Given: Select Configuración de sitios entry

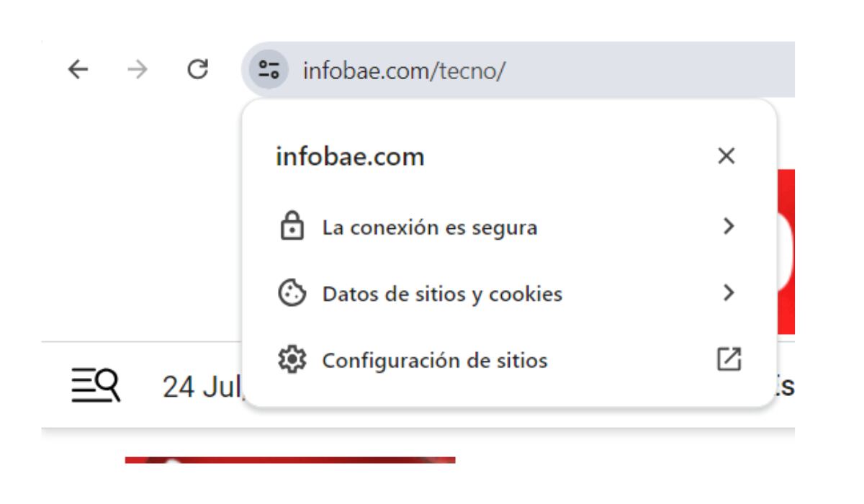Looking at the screenshot, I should [x=509, y=359].
